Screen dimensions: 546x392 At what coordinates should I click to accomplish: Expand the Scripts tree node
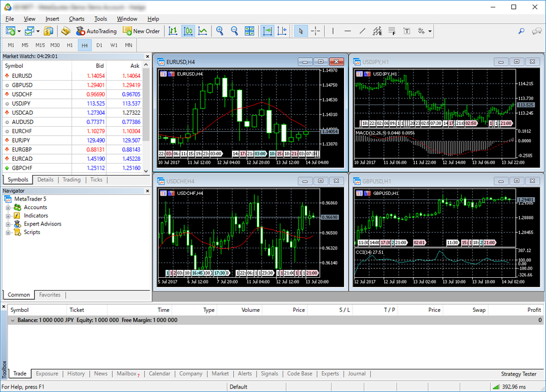point(8,233)
